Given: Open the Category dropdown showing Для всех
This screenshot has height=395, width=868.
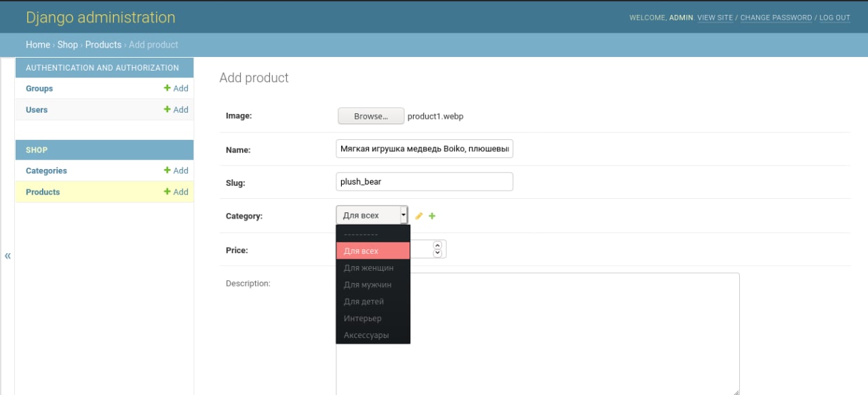Looking at the screenshot, I should pos(372,215).
